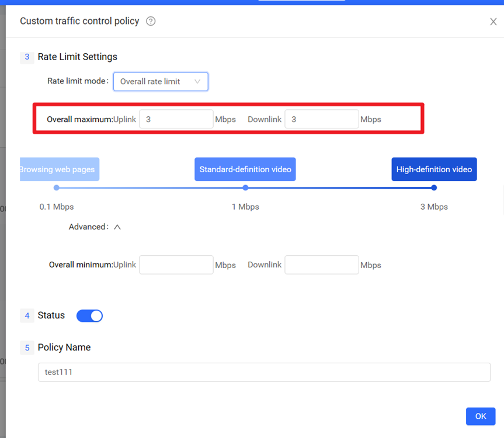Click the help question mark icon
The image size is (504, 438).
(x=151, y=22)
